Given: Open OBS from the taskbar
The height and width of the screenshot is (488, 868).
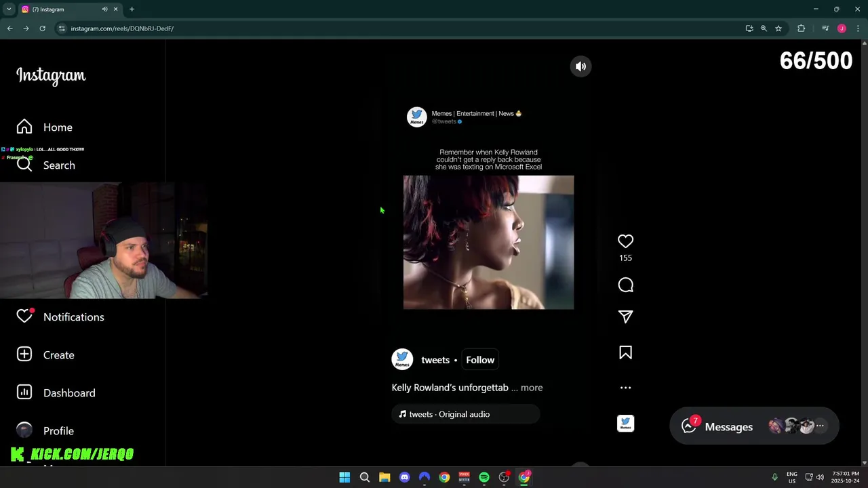Looking at the screenshot, I should [x=504, y=477].
